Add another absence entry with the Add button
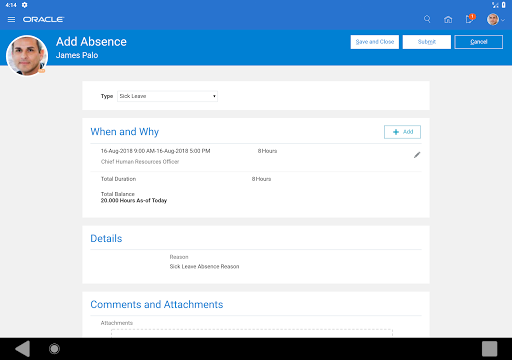Viewport: 512px width, 360px height. coord(402,132)
